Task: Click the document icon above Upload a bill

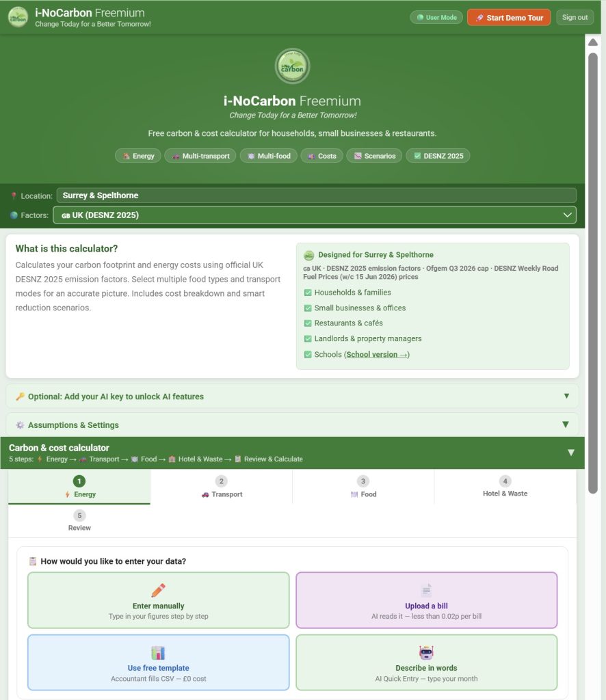Action: (x=427, y=590)
